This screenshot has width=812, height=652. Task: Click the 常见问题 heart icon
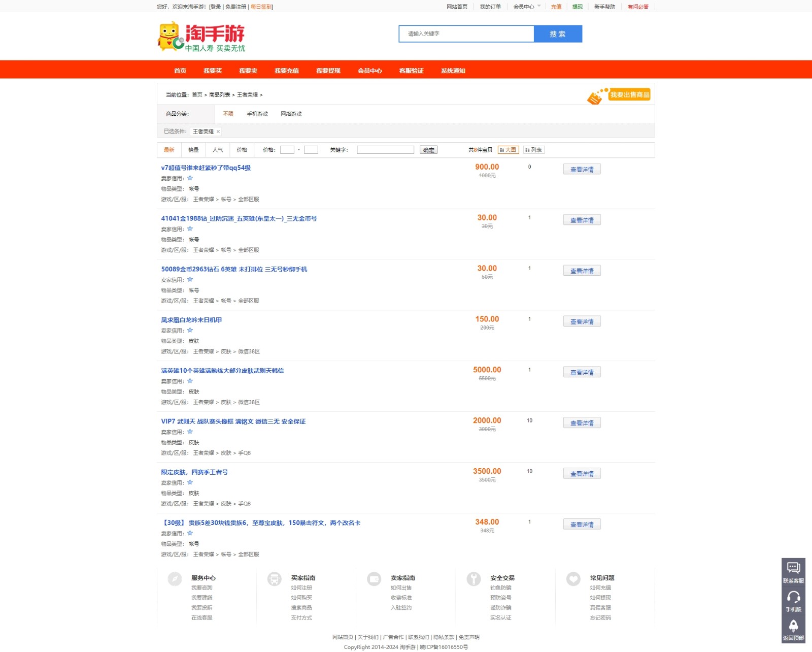click(573, 579)
